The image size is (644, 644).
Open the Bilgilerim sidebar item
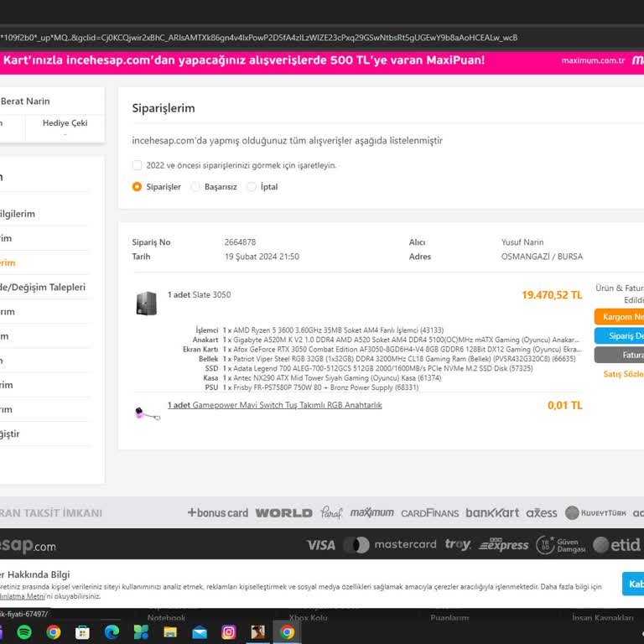[18, 214]
